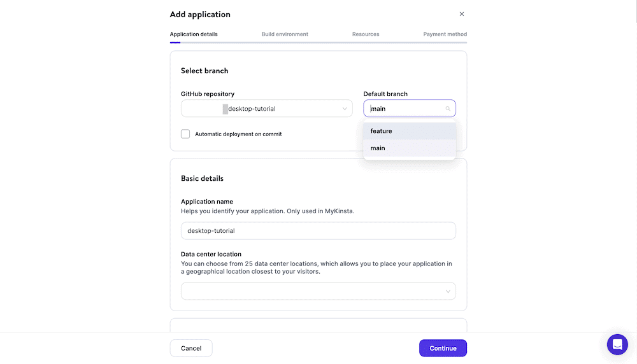Click the GitHub repository chevron arrow

345,109
